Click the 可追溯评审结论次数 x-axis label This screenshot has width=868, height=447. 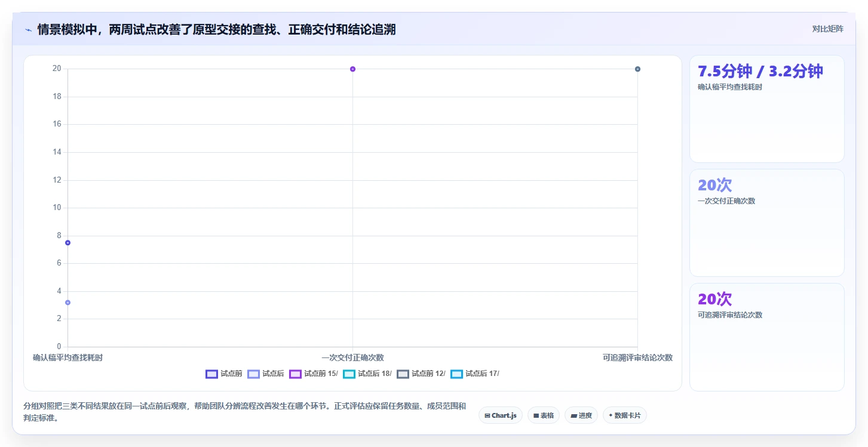(637, 357)
